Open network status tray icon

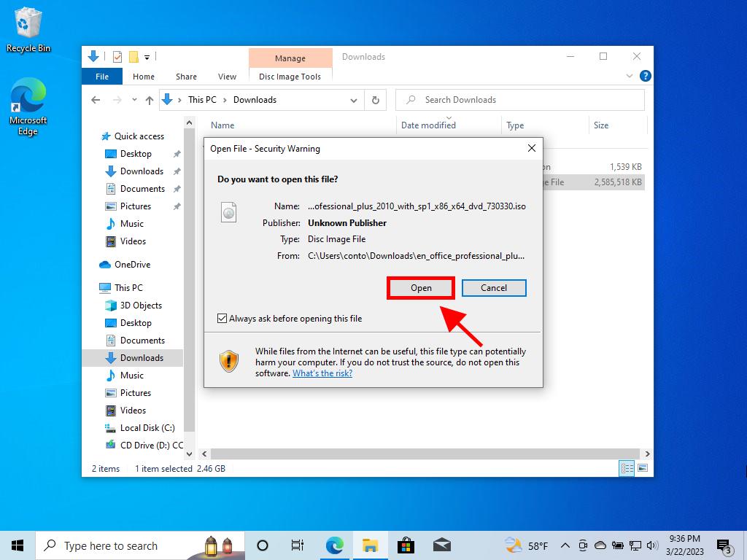pyautogui.click(x=635, y=545)
